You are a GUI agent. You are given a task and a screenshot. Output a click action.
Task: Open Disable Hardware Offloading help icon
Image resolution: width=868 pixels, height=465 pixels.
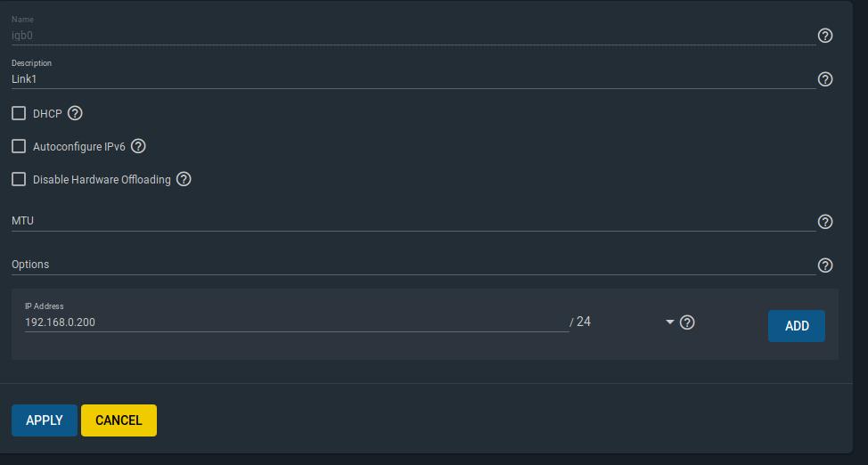184,179
